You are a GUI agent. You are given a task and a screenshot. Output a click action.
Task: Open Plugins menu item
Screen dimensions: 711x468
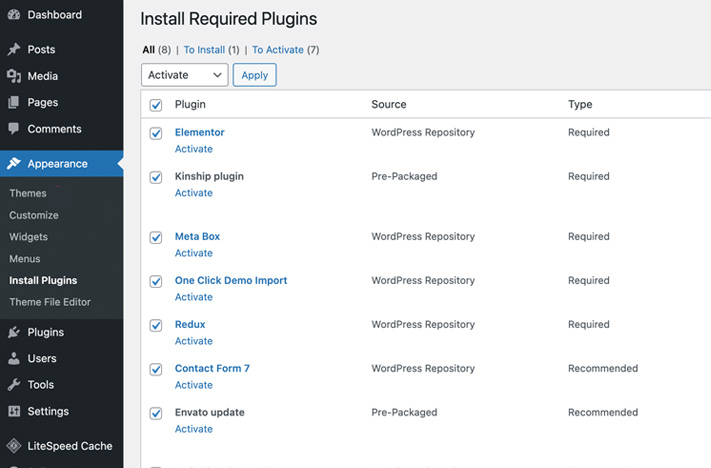[x=62, y=332]
